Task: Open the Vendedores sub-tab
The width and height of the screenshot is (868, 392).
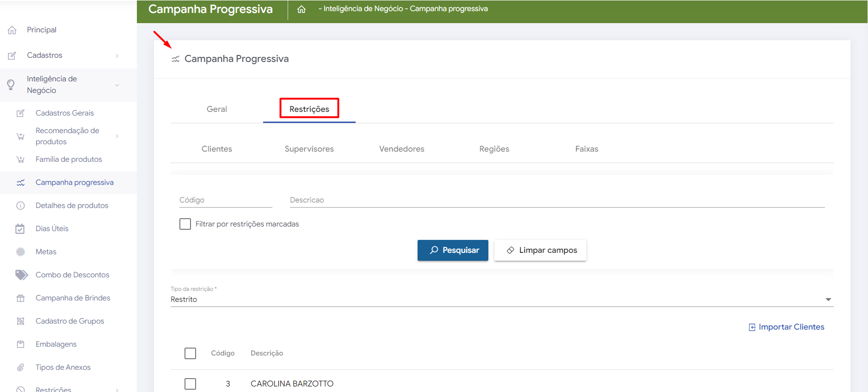Action: 401,149
